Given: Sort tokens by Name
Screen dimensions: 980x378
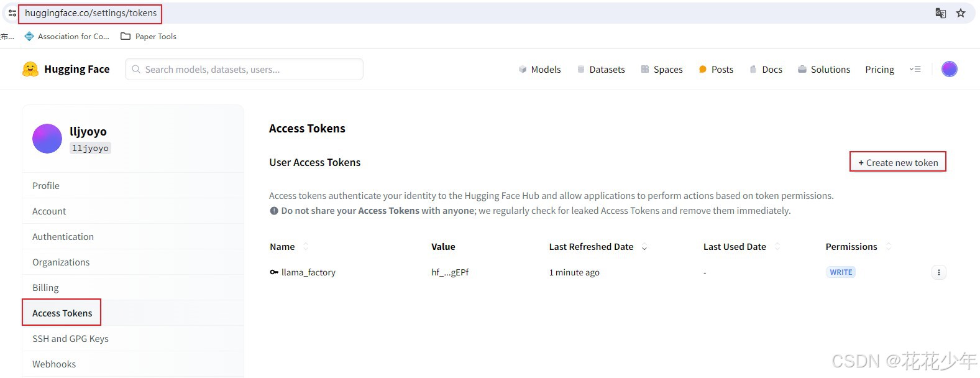Looking at the screenshot, I should 305,247.
